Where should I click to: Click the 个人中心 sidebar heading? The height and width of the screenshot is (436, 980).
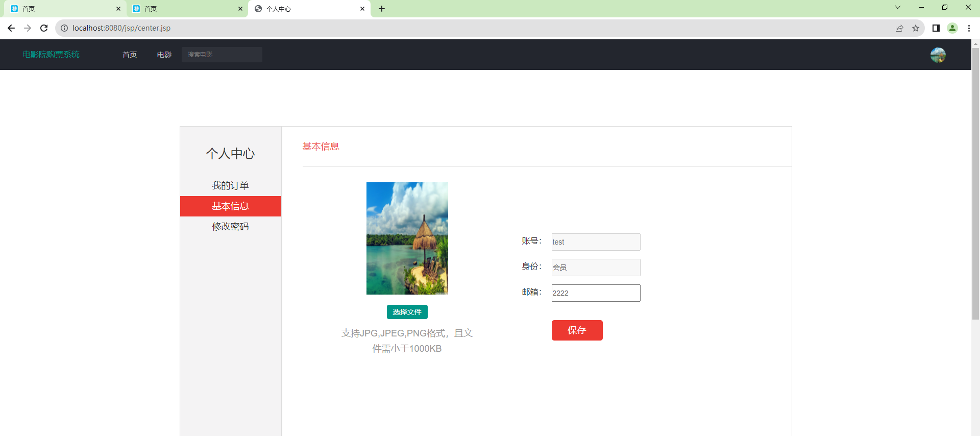pos(230,154)
